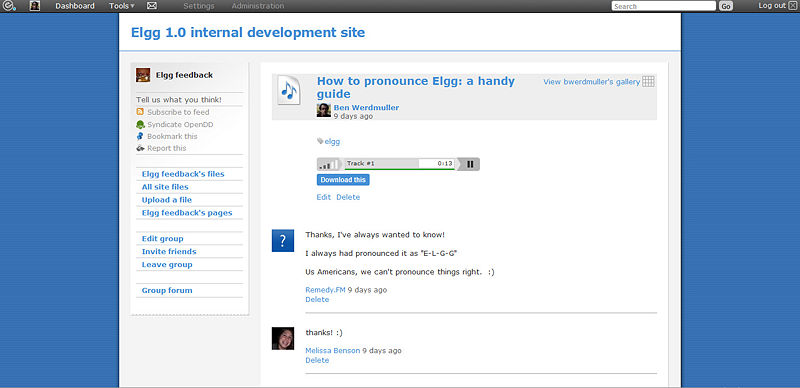Open the Administration menu item
This screenshot has width=800, height=388.
click(258, 6)
